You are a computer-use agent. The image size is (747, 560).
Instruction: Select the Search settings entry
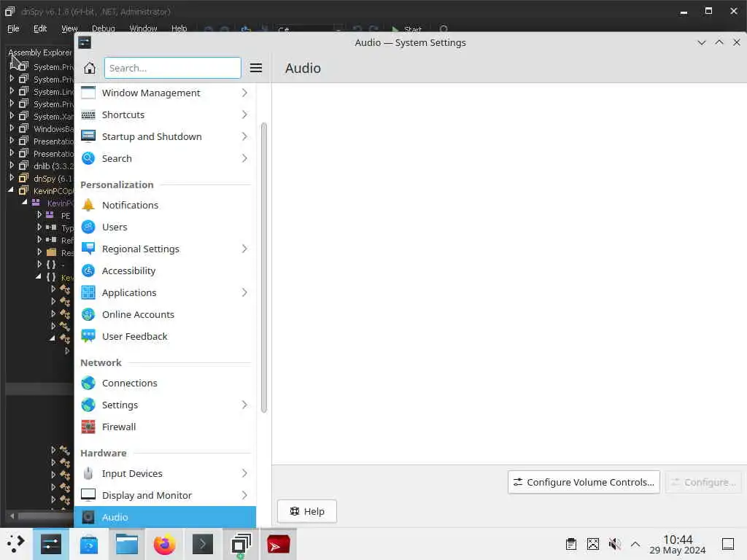[x=165, y=158]
